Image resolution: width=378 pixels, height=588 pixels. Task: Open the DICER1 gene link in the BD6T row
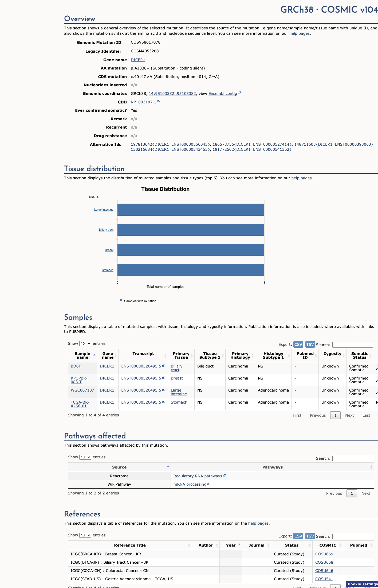[107, 366]
